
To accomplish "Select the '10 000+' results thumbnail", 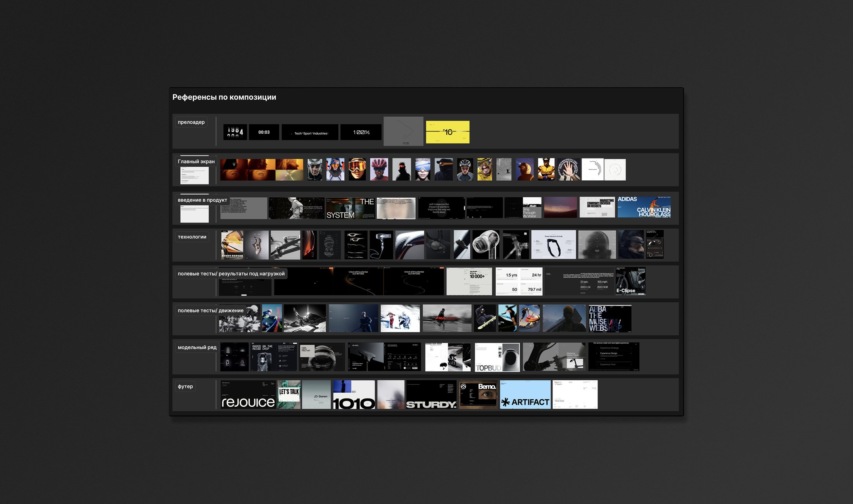I will coord(469,281).
